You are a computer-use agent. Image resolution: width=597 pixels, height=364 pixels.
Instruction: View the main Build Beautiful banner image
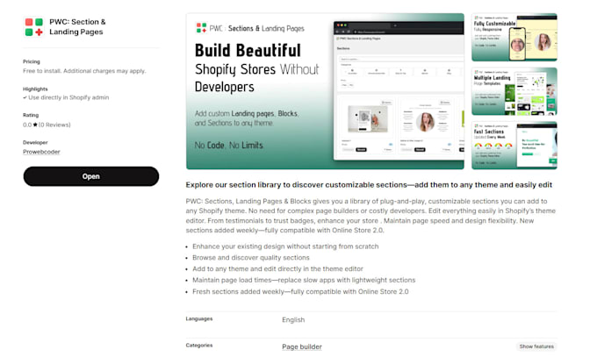click(x=325, y=91)
